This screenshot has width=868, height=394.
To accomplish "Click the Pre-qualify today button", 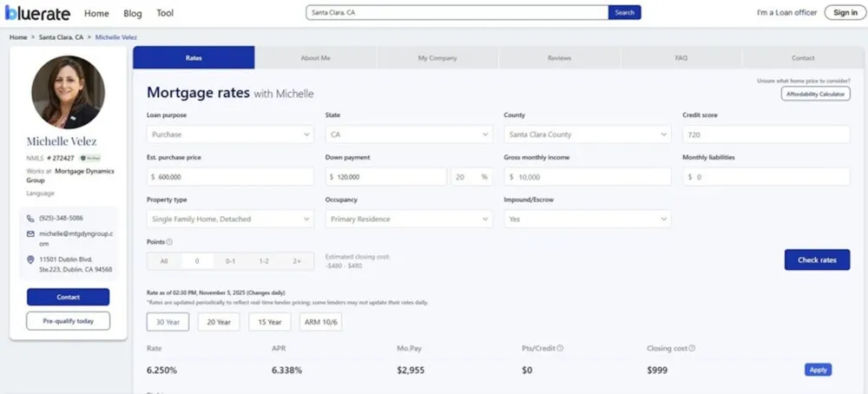I will click(68, 321).
